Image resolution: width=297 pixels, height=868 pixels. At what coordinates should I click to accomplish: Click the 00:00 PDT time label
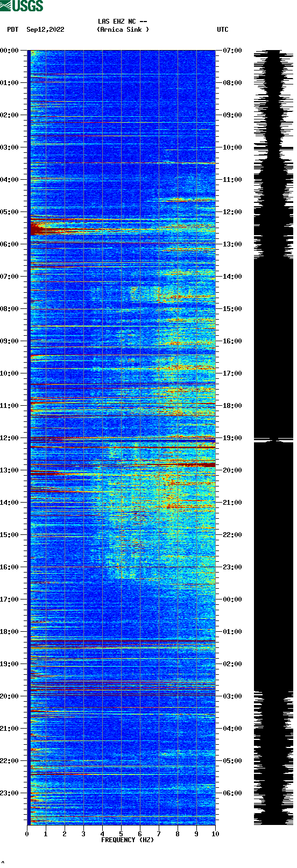(x=10, y=51)
